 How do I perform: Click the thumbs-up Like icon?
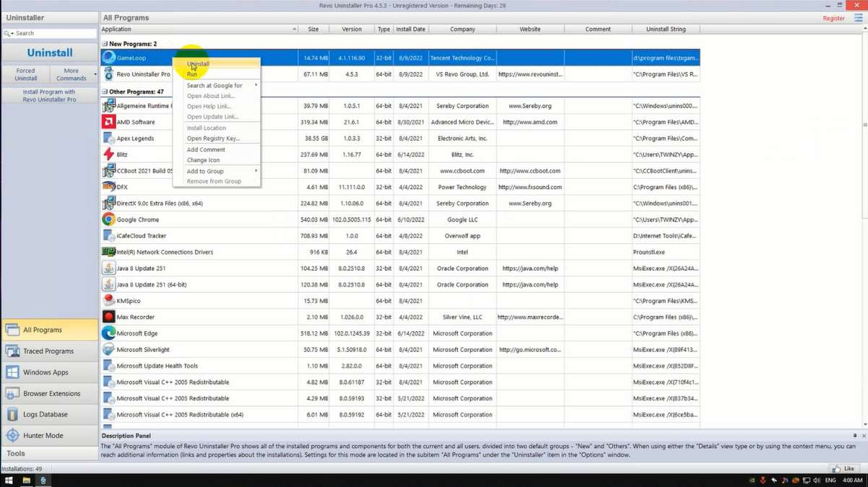click(x=836, y=469)
